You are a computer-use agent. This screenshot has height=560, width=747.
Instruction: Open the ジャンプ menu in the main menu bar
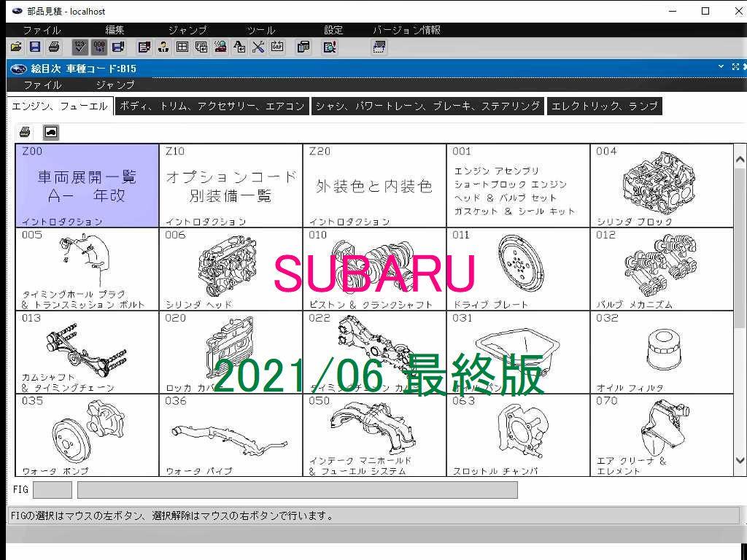(187, 30)
